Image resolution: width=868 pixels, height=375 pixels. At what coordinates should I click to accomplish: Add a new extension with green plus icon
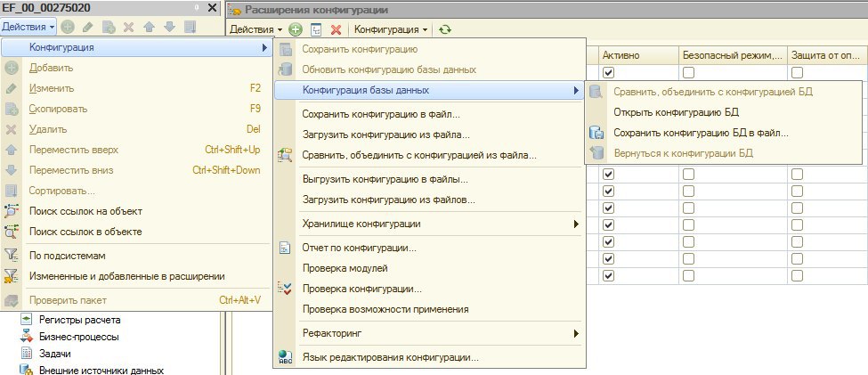point(296,29)
